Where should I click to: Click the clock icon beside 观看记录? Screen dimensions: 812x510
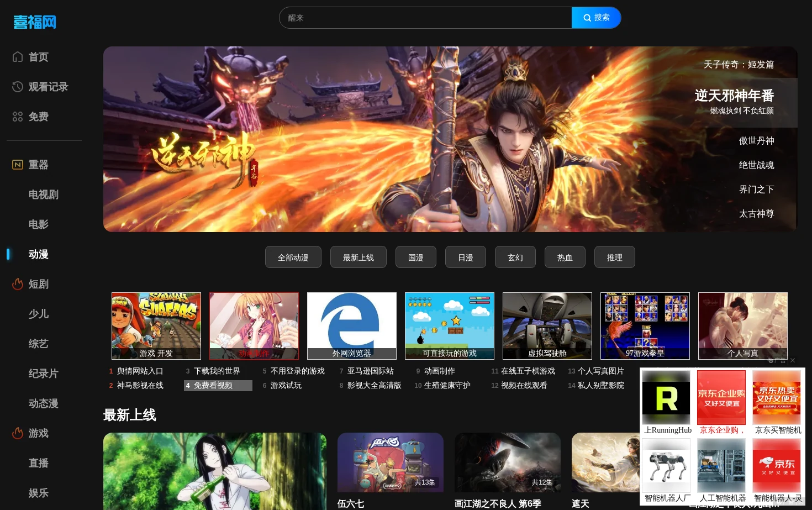point(18,87)
